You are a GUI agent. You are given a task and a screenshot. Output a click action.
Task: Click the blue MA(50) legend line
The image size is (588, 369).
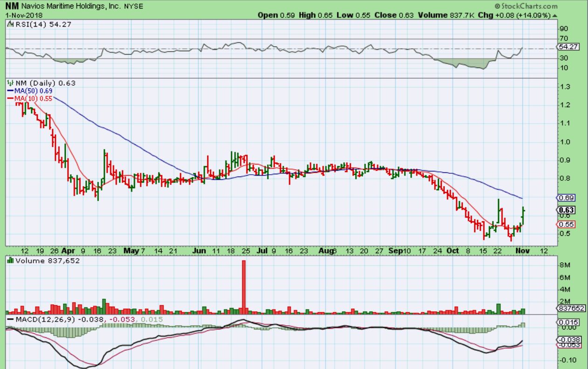point(10,91)
